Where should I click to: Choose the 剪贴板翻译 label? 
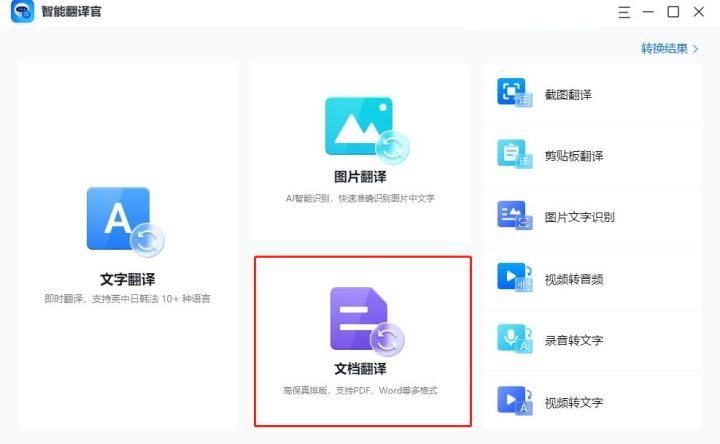tap(574, 156)
